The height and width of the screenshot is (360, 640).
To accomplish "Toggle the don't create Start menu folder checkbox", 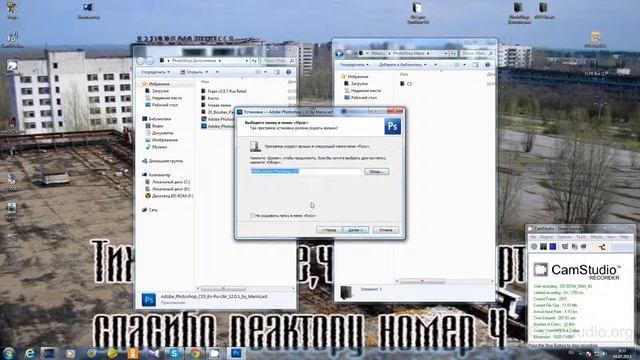I will 253,216.
